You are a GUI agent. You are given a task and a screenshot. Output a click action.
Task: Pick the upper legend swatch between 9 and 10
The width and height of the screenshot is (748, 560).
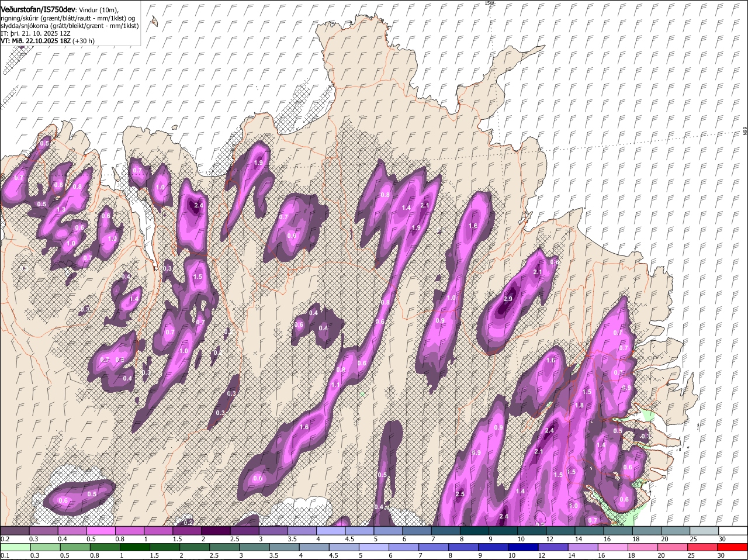(x=502, y=530)
